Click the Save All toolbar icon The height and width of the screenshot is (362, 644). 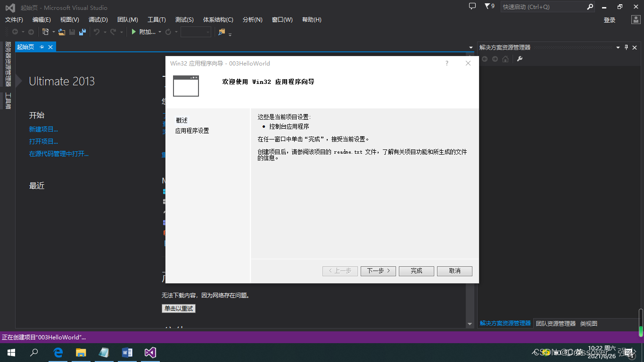[x=83, y=32]
